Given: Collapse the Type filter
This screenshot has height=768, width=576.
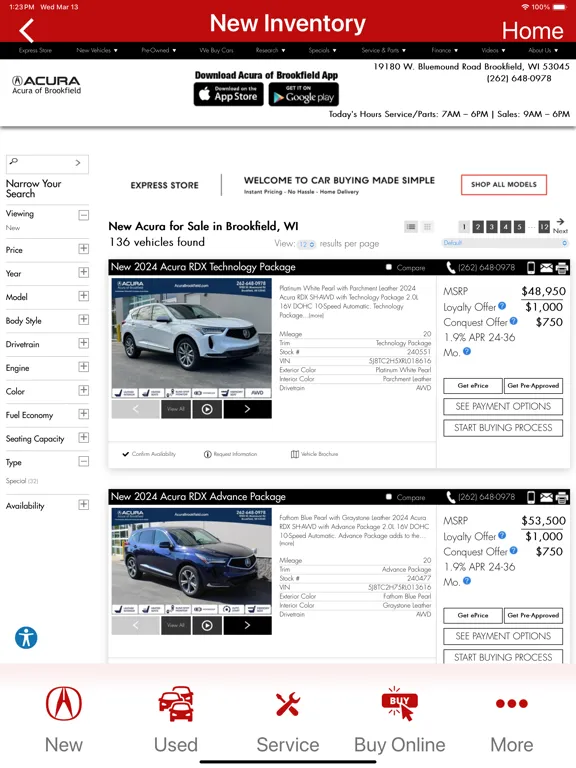Looking at the screenshot, I should coord(84,461).
